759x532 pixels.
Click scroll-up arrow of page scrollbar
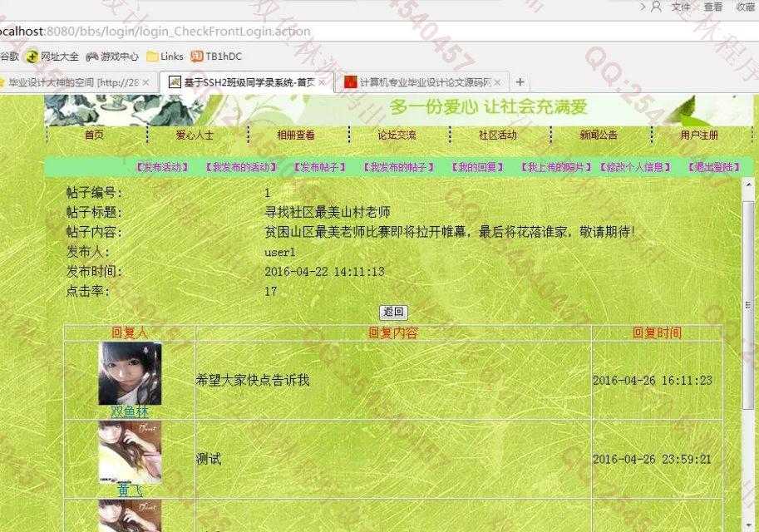click(748, 185)
